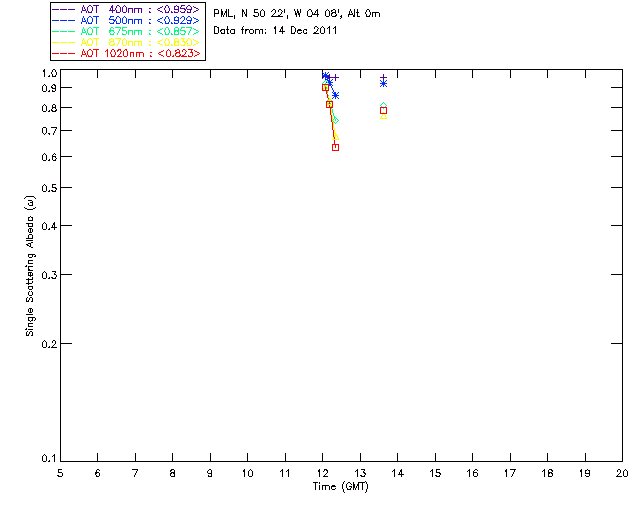Viewport: 640px width, 512px height.
Task: Click the blue asterisk point near 0.85 at 12.3
Action: point(336,96)
